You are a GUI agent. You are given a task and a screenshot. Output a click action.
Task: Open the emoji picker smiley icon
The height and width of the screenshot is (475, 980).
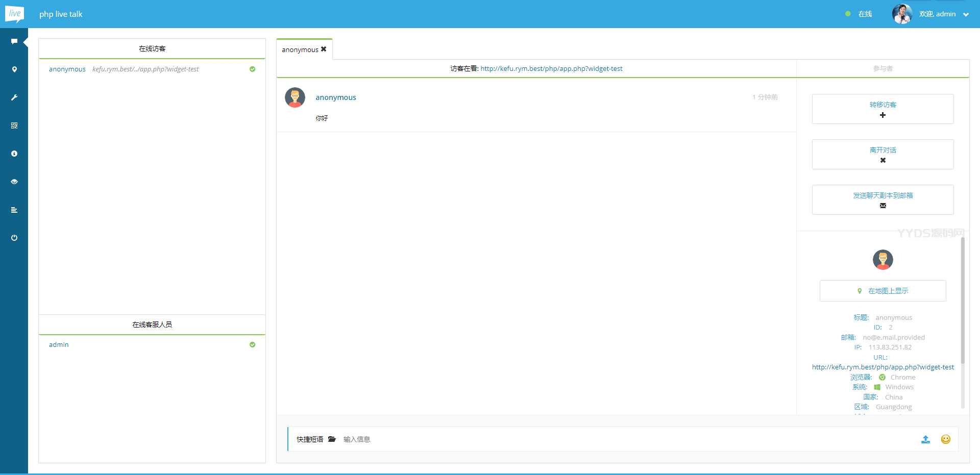pos(945,439)
